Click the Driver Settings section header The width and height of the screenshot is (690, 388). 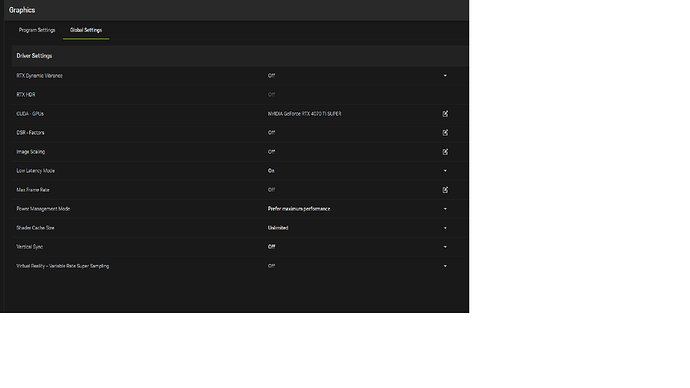pyautogui.click(x=34, y=56)
